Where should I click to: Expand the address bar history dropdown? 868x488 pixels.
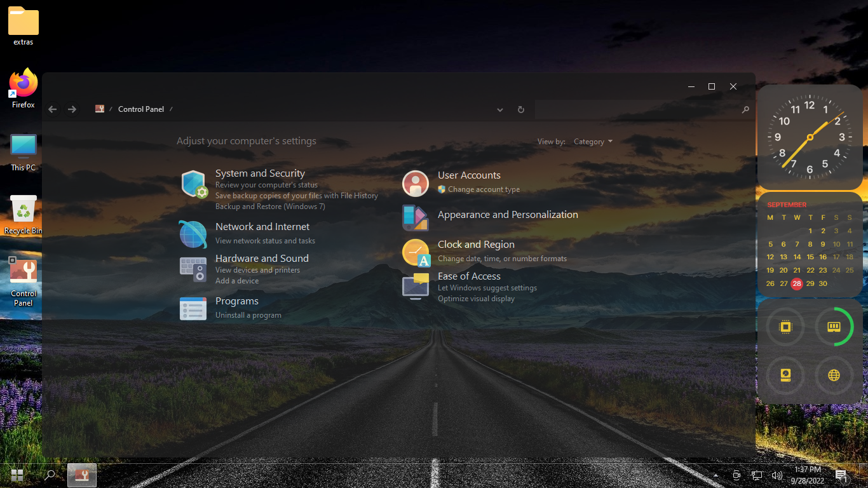(500, 110)
